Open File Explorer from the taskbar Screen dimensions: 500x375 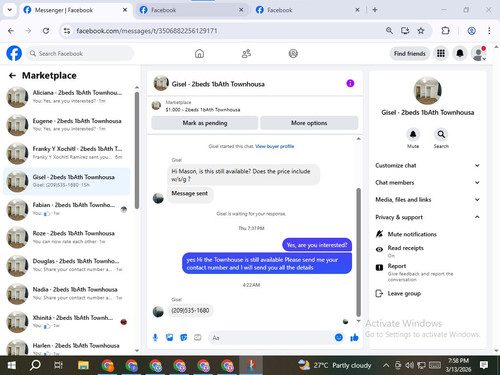pyautogui.click(x=83, y=365)
